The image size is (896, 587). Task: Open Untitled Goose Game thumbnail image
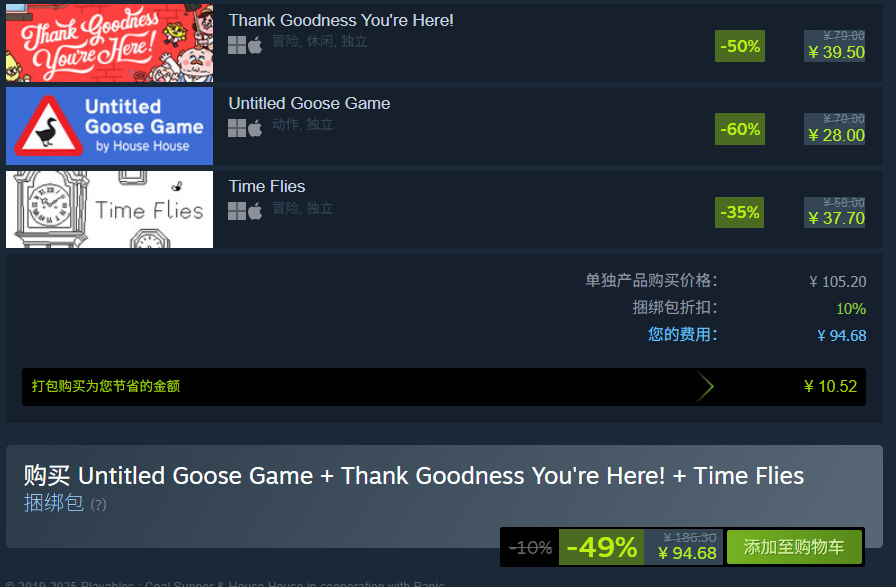109,126
